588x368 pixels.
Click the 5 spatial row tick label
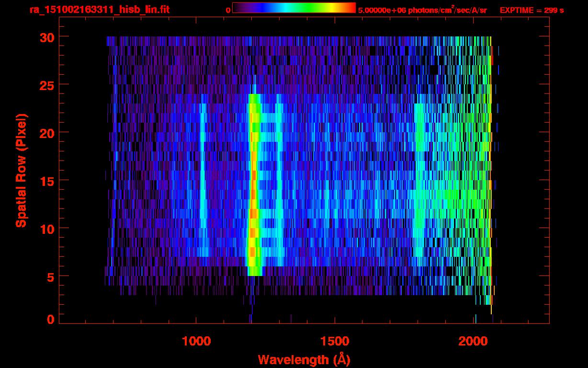51,276
